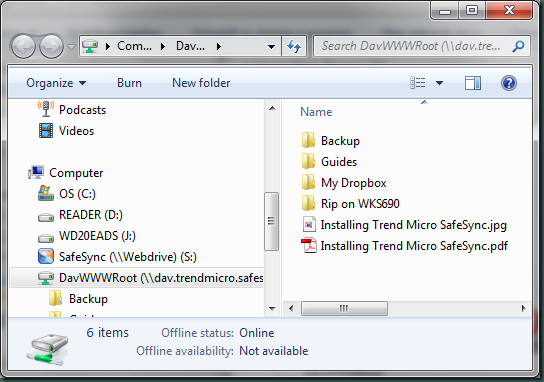This screenshot has width=544, height=382.
Task: Click the Podcasts microphone icon
Action: pyautogui.click(x=46, y=109)
